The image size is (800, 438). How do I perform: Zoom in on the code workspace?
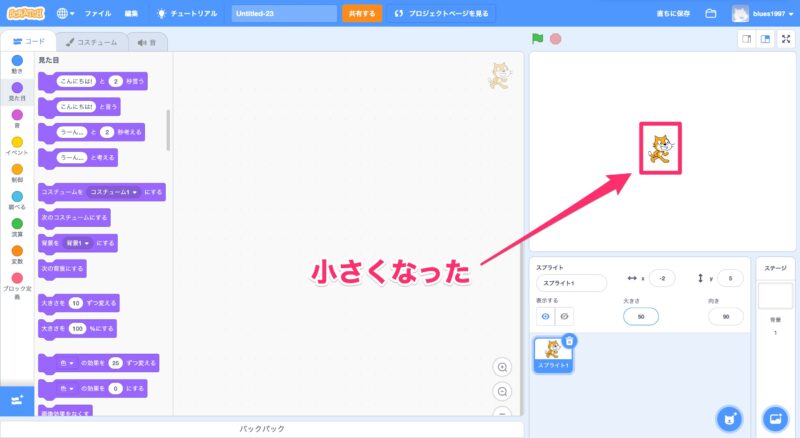coord(503,367)
